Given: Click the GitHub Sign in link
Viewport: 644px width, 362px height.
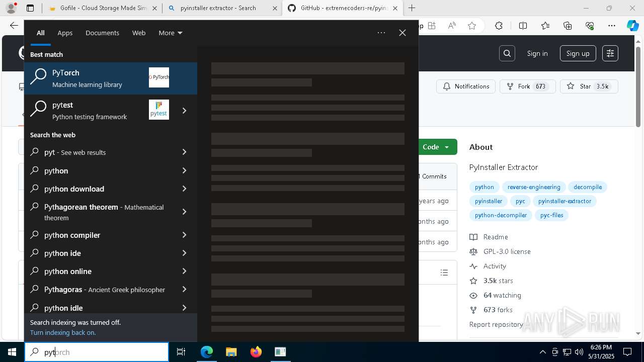Looking at the screenshot, I should coord(537,53).
